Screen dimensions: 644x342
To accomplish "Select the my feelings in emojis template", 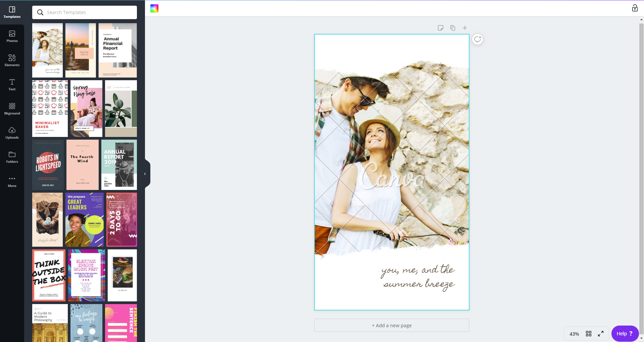I will pos(86,323).
